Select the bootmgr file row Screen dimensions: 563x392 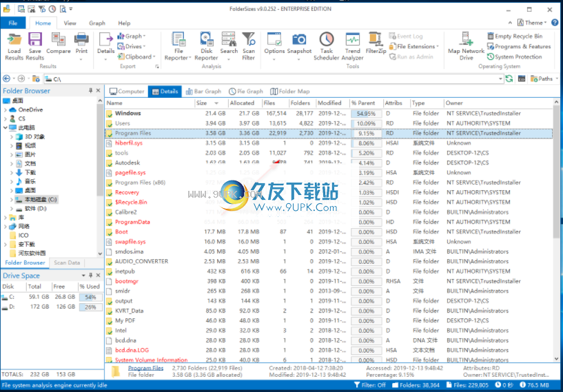pos(329,281)
